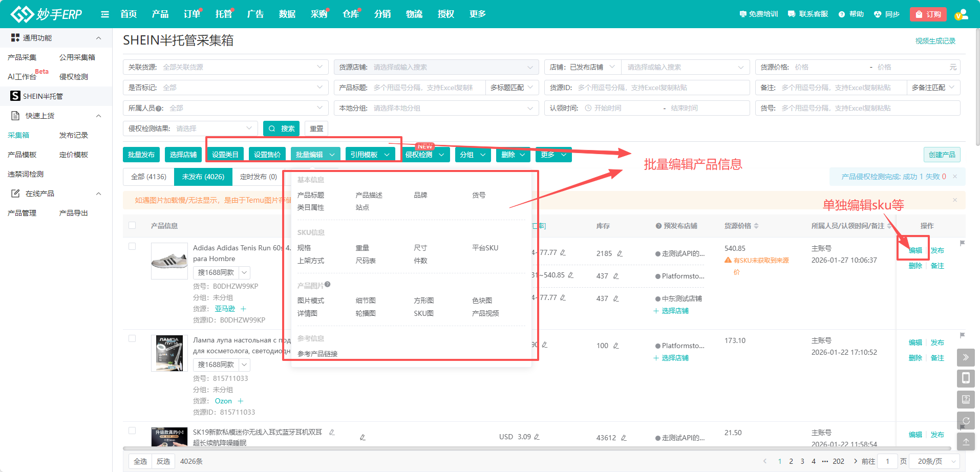Click the refresh icon on right edge
Screen dimensions: 980x472
point(966,420)
